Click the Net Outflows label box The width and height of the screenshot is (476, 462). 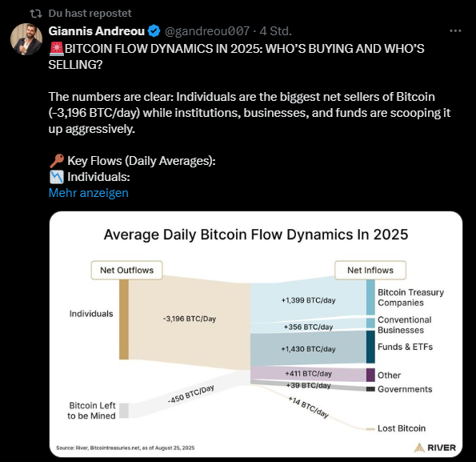(127, 270)
